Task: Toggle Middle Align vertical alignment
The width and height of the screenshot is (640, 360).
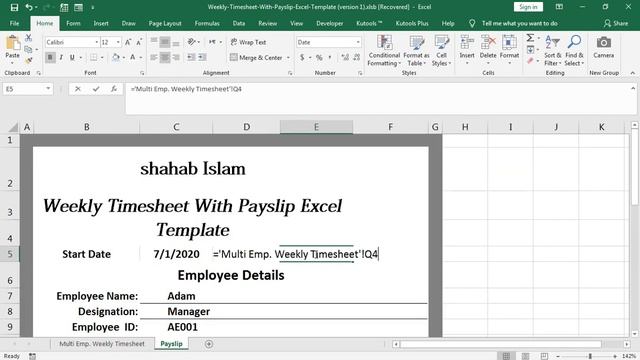Action: point(165,42)
